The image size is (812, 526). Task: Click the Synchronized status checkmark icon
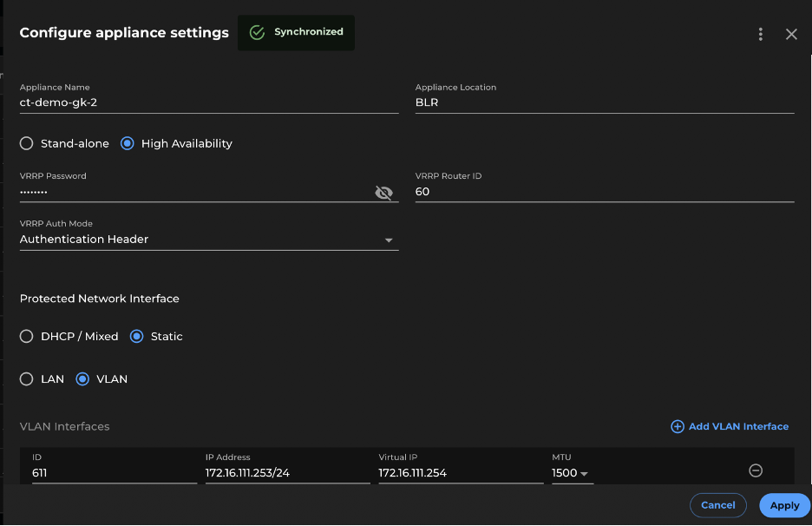tap(257, 32)
